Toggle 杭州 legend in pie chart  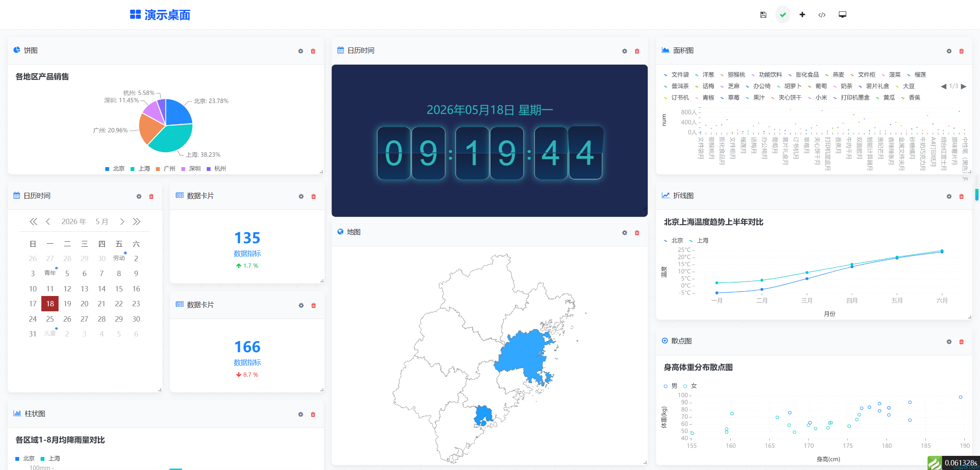pyautogui.click(x=216, y=169)
